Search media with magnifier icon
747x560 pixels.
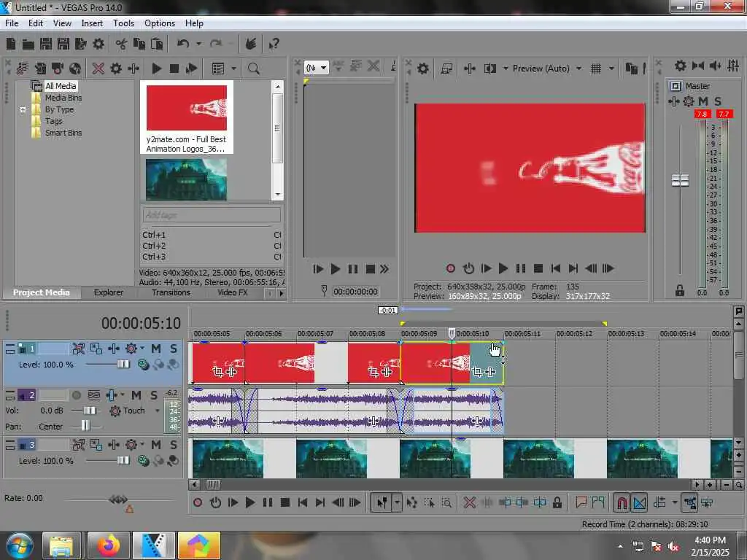[253, 69]
